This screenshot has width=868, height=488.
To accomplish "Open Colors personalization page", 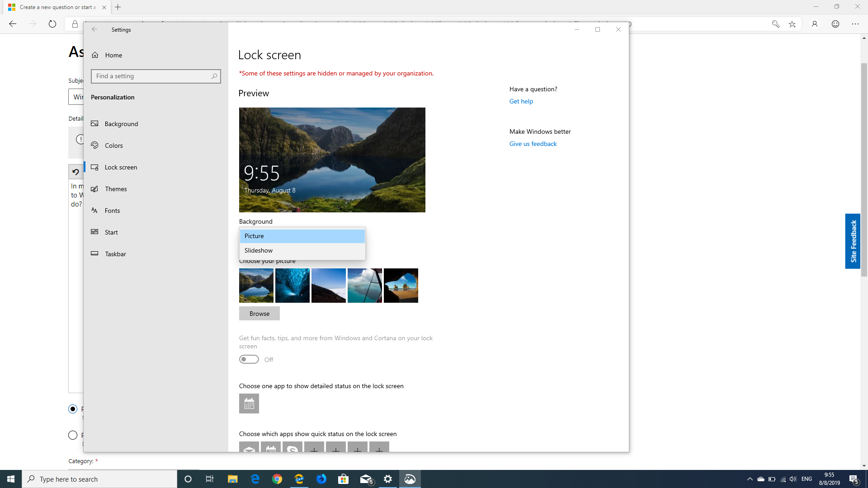I will tap(156, 145).
